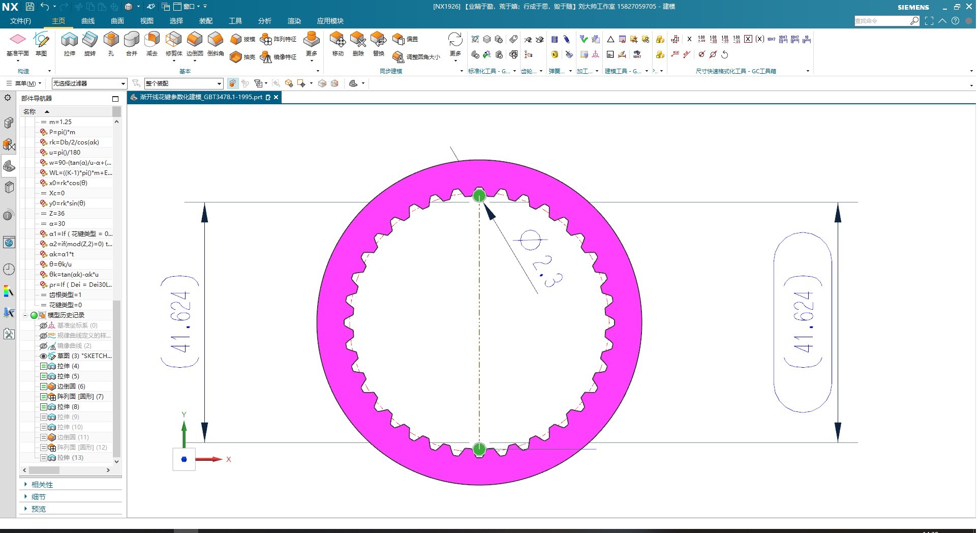This screenshot has height=533, width=980.
Task: Switch to the 曲面 ribbon tab
Action: (117, 21)
